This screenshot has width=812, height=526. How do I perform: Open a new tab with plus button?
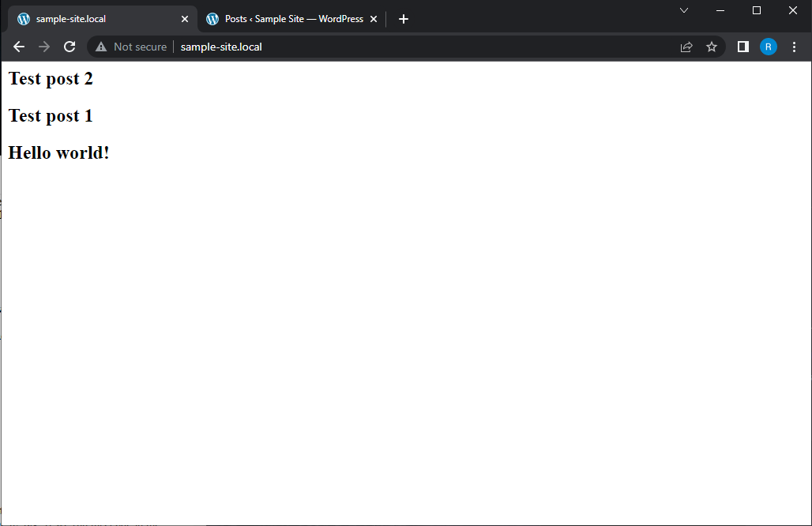click(404, 19)
